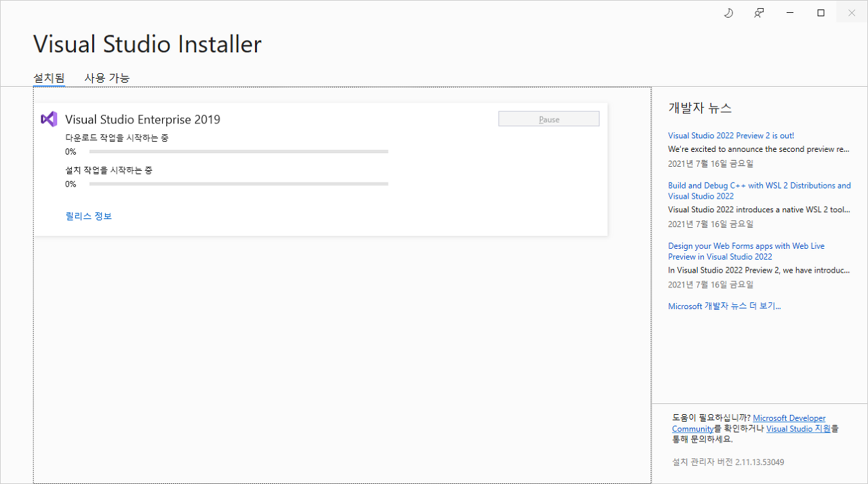
Task: Click the 개발자 뉴스 heading
Action: coord(700,108)
